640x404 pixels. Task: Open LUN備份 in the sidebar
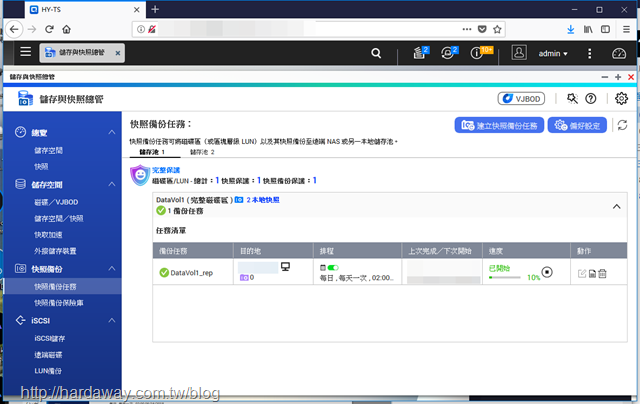click(x=48, y=371)
